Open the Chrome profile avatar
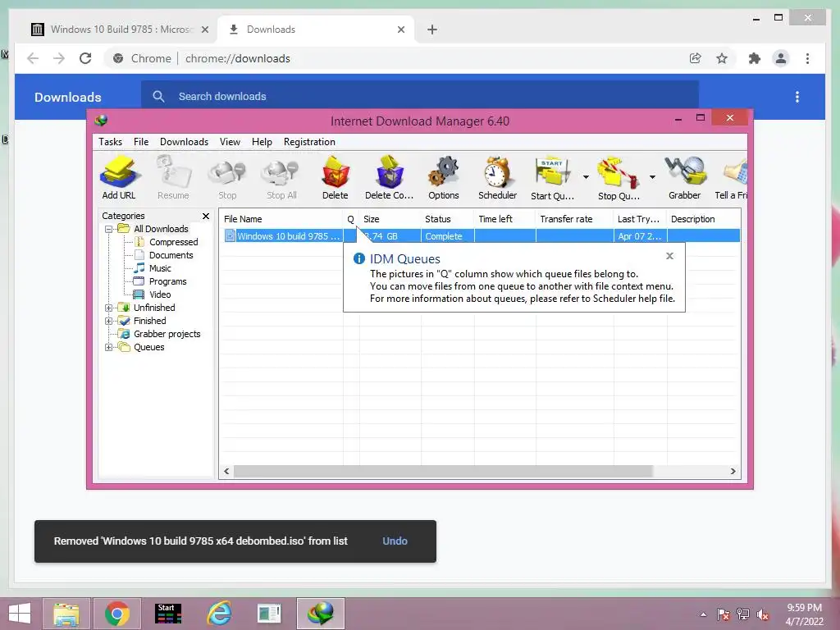Image resolution: width=840 pixels, height=630 pixels. [781, 58]
